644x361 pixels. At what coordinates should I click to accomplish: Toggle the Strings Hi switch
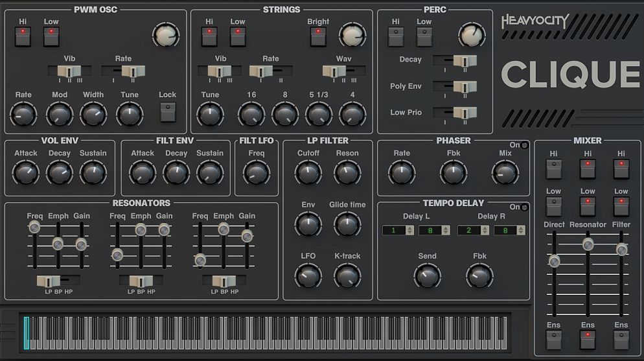pyautogui.click(x=209, y=36)
